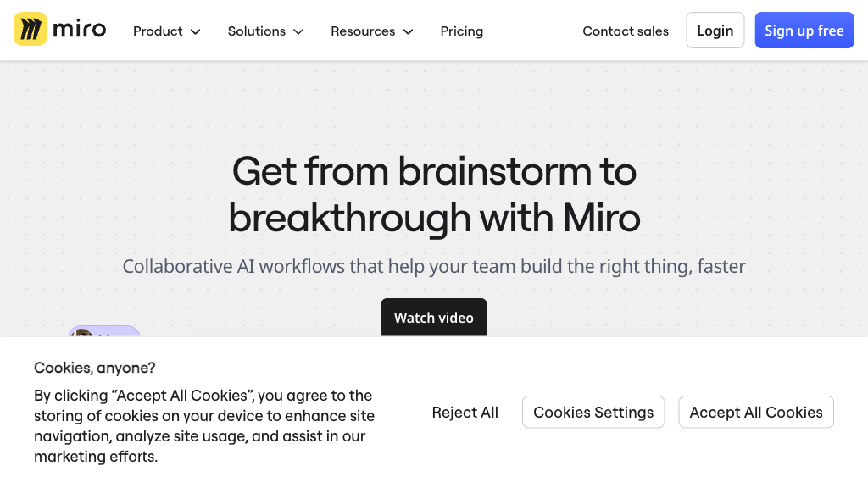
Task: Open the Product menu
Action: [158, 31]
